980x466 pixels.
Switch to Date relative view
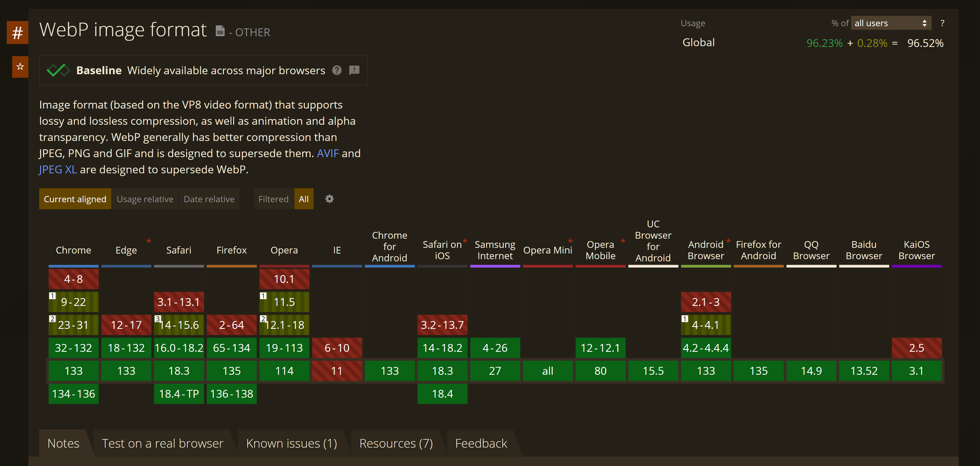[209, 199]
